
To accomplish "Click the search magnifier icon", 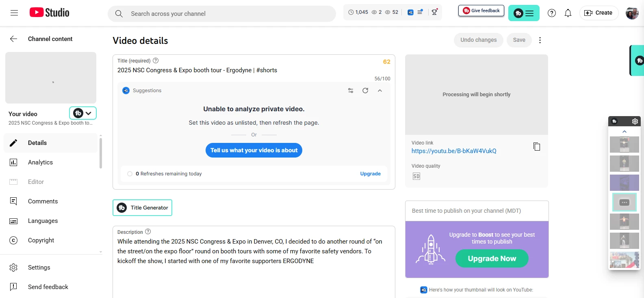I will click(119, 14).
